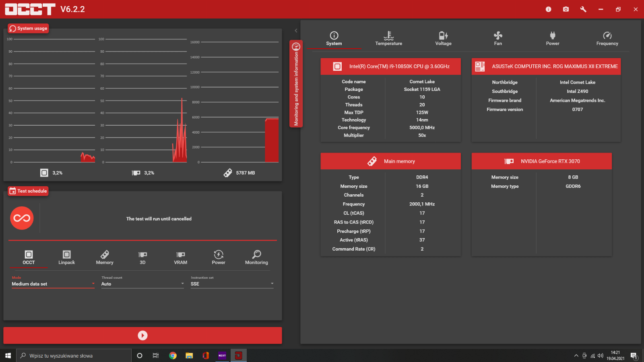Take a screenshot with the camera icon
The width and height of the screenshot is (644, 362).
coord(566,9)
